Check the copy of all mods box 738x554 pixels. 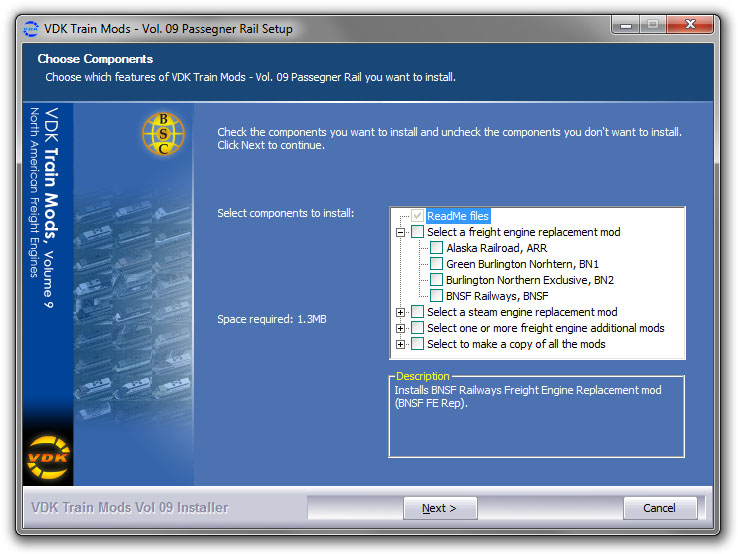[x=417, y=344]
